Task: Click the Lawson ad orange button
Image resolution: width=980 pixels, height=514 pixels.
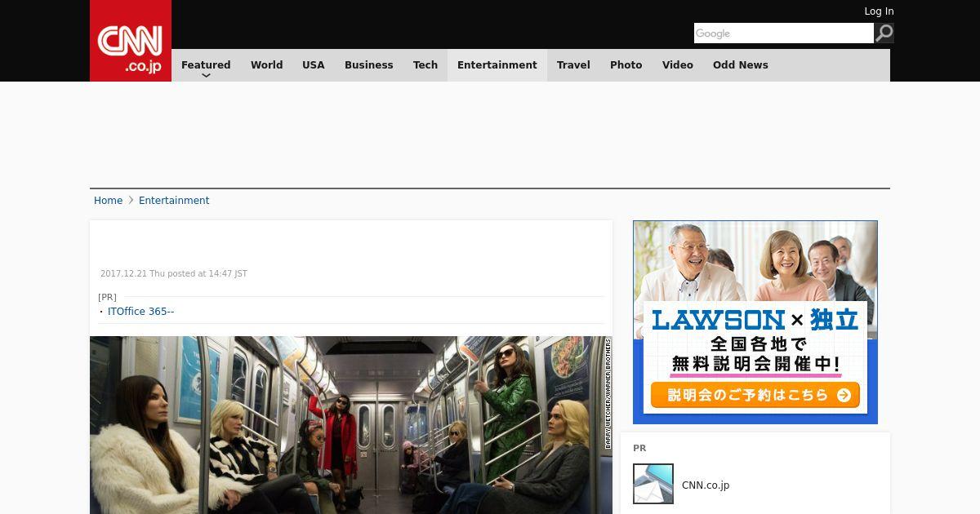Action: click(755, 395)
